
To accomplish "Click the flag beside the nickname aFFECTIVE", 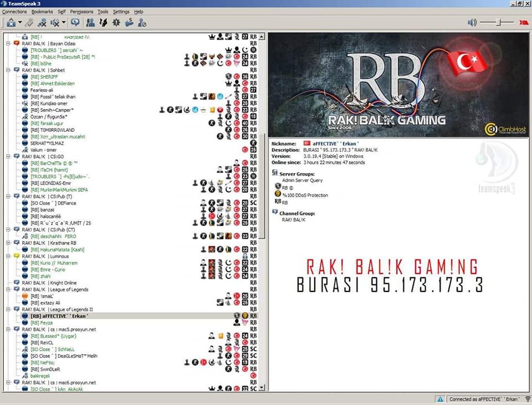I will click(306, 143).
